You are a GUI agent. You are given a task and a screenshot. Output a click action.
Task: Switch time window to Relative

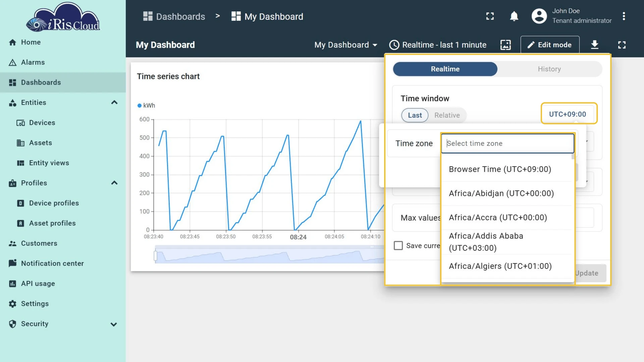click(447, 115)
